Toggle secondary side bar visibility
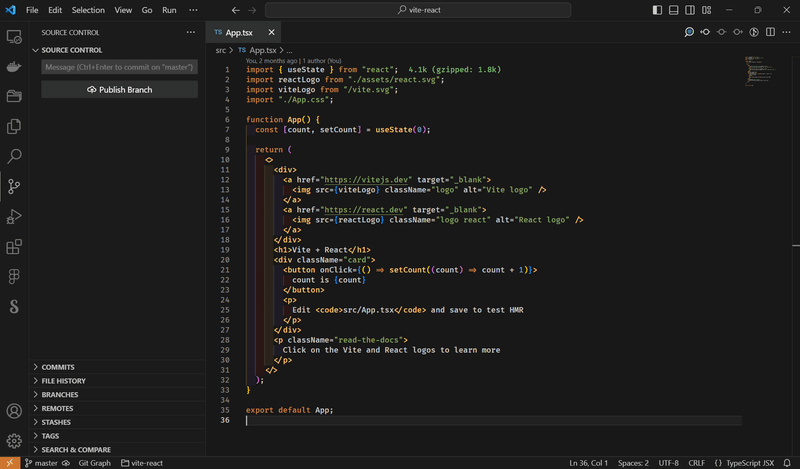This screenshot has width=800, height=469. [690, 10]
